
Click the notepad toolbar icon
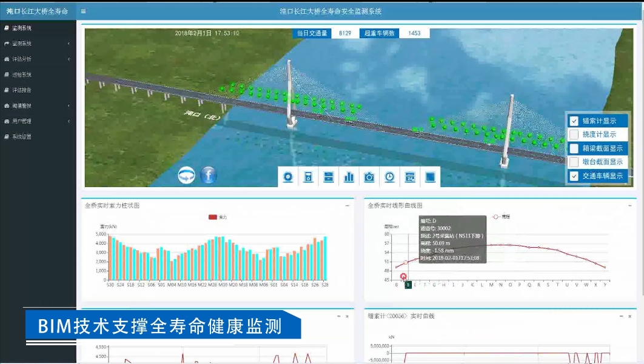tap(430, 177)
